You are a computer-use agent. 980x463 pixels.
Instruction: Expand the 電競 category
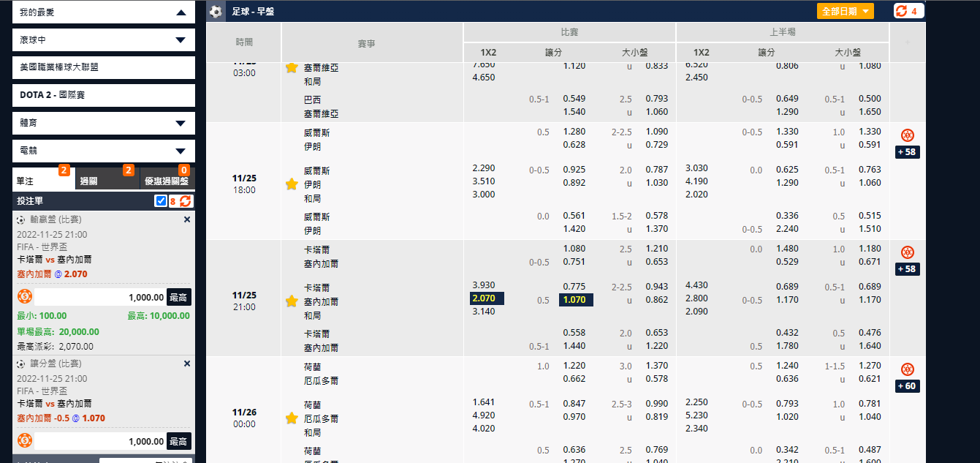(181, 151)
